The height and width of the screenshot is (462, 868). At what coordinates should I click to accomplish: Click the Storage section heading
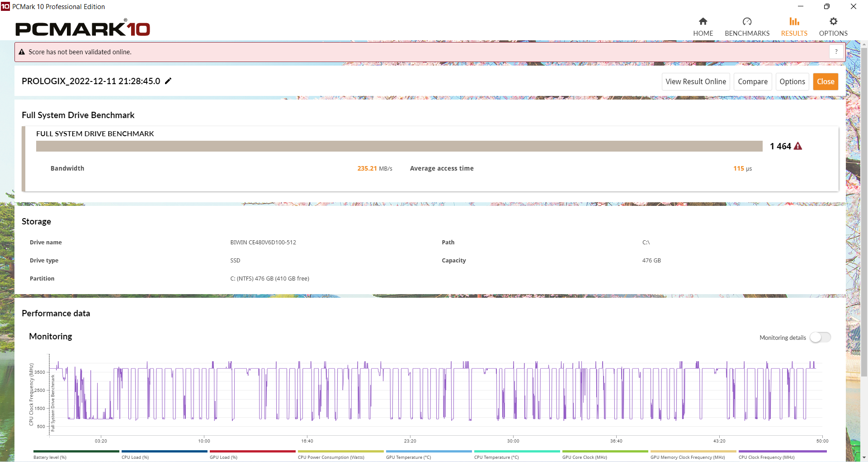tap(36, 221)
